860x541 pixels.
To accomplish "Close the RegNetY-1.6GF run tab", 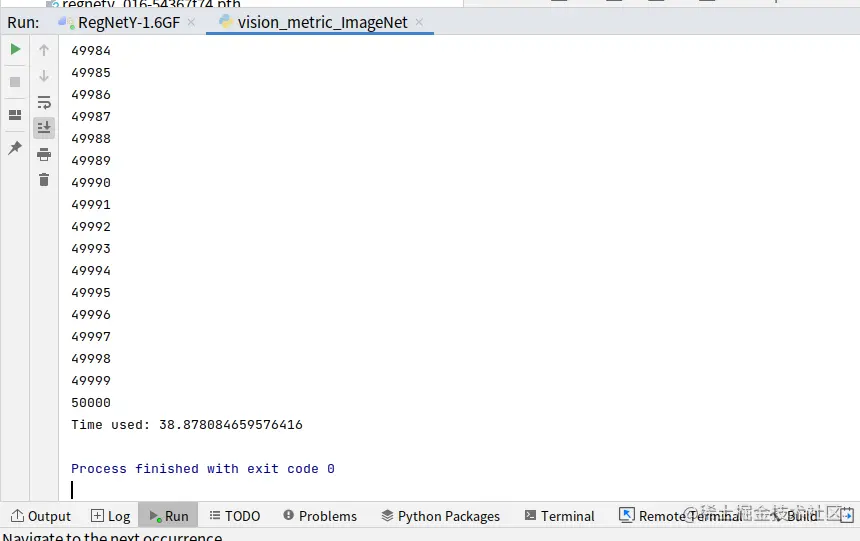I will coord(191,22).
